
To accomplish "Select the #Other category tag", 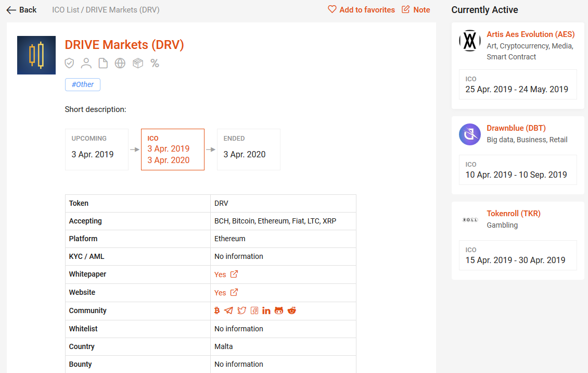I will pos(83,84).
